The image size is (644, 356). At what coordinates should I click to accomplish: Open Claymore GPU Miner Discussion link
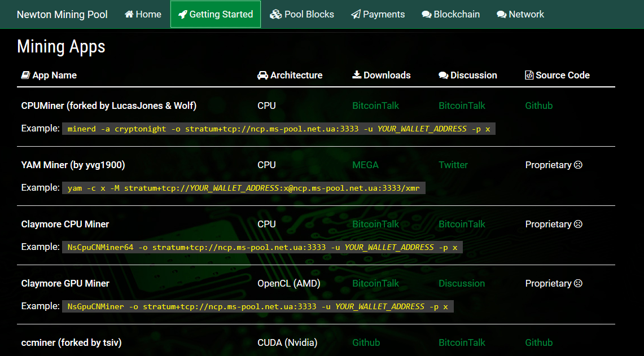(462, 283)
